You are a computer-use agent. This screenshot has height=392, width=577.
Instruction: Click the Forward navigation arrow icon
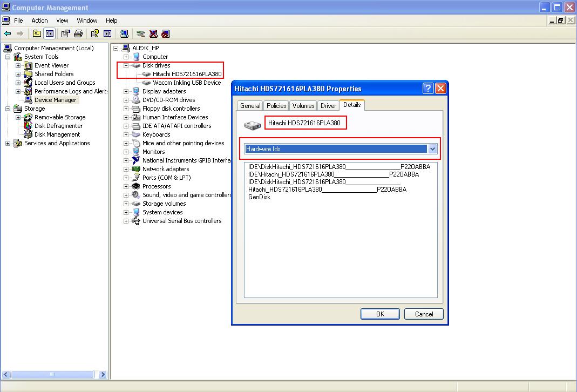(20, 33)
